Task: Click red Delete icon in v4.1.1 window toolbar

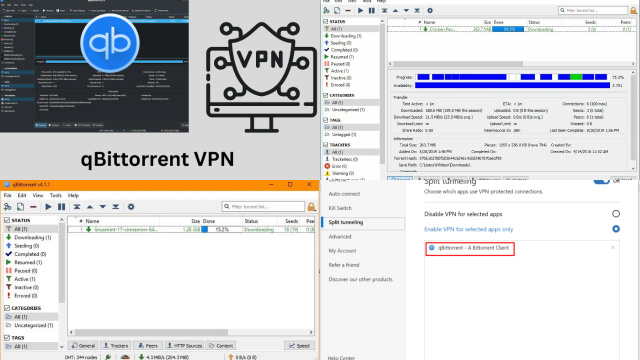Action: tap(33, 207)
